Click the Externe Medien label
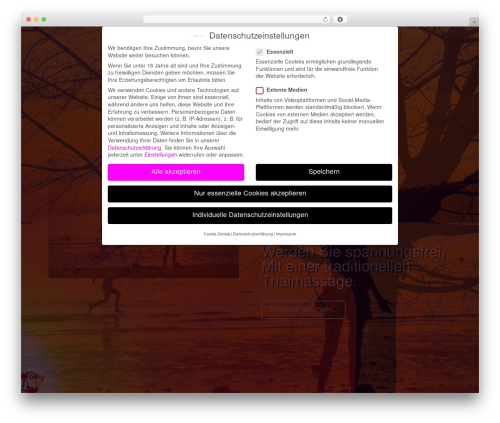Image resolution: width=500 pixels, height=423 pixels. 287,90
